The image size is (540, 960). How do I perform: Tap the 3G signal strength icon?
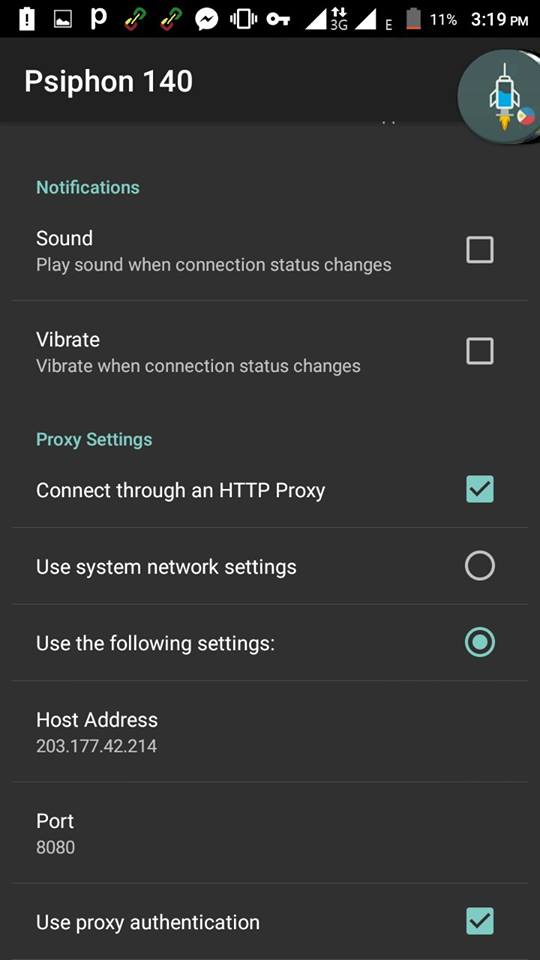point(326,19)
